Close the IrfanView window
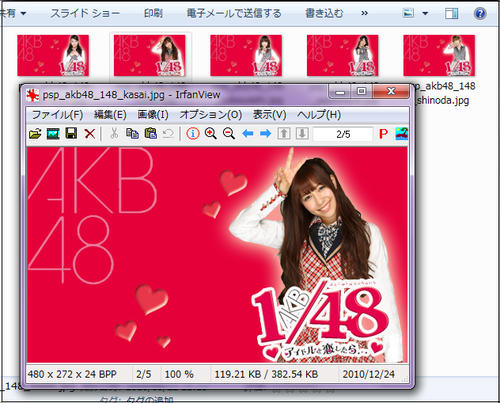The height and width of the screenshot is (403, 500). 391,91
